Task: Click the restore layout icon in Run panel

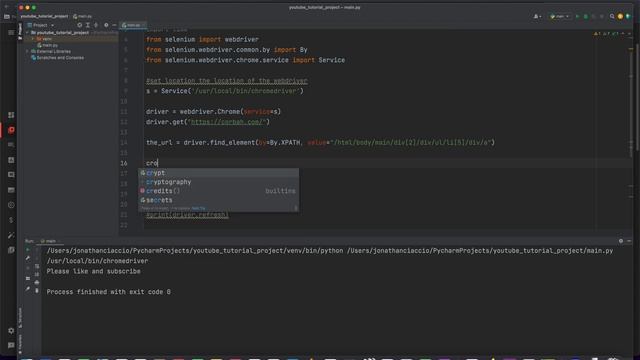Action: (x=28, y=278)
